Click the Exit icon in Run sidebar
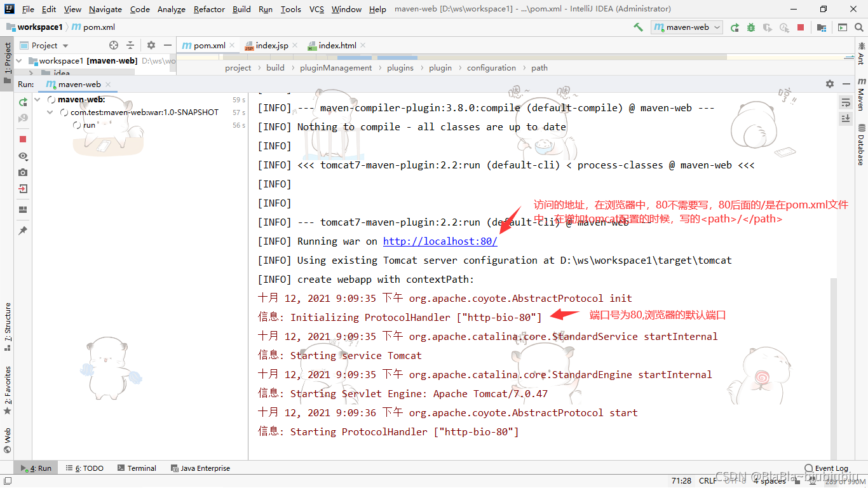The width and height of the screenshot is (868, 488). point(23,189)
